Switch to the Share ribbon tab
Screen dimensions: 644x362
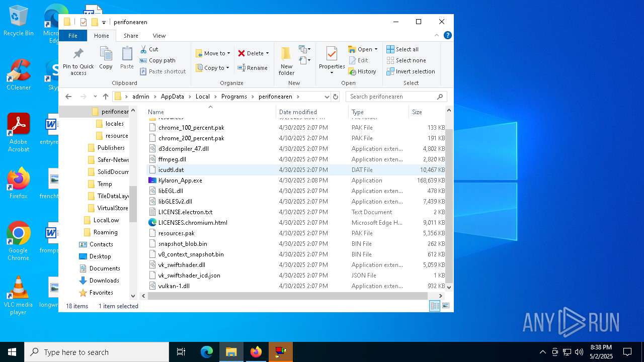[x=131, y=36]
